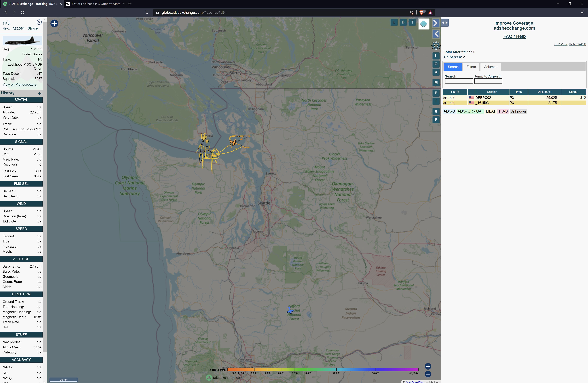Toggle the U map overlay button
The image size is (588, 383).
[394, 22]
